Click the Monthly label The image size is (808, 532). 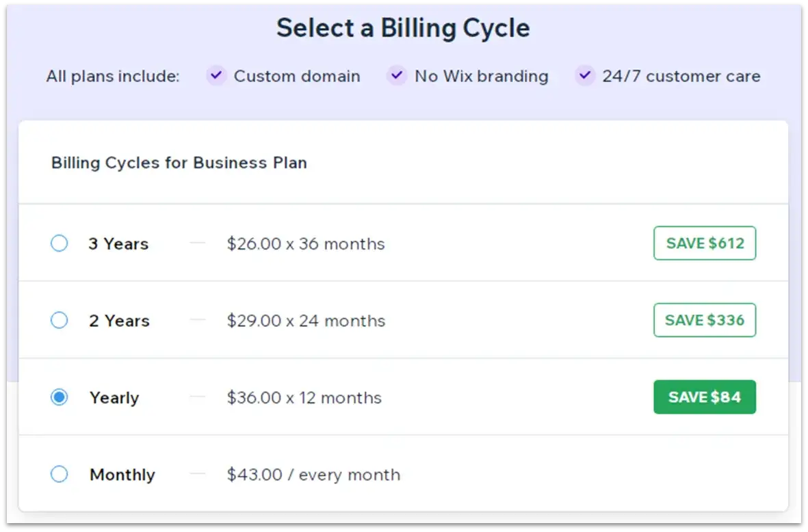point(122,475)
